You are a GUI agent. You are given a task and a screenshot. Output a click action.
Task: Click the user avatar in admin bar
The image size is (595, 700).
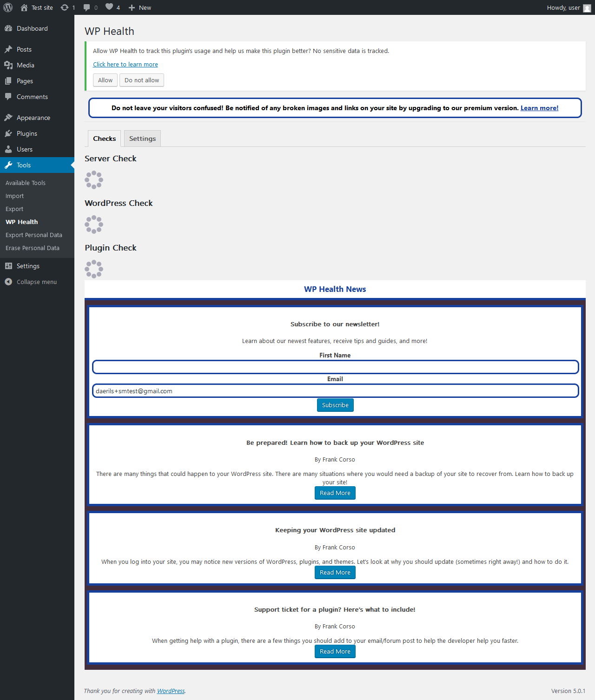click(587, 8)
